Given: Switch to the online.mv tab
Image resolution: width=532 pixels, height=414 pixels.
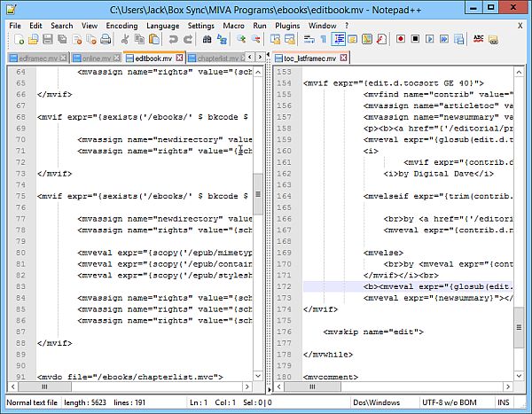Looking at the screenshot, I should pyautogui.click(x=97, y=59).
